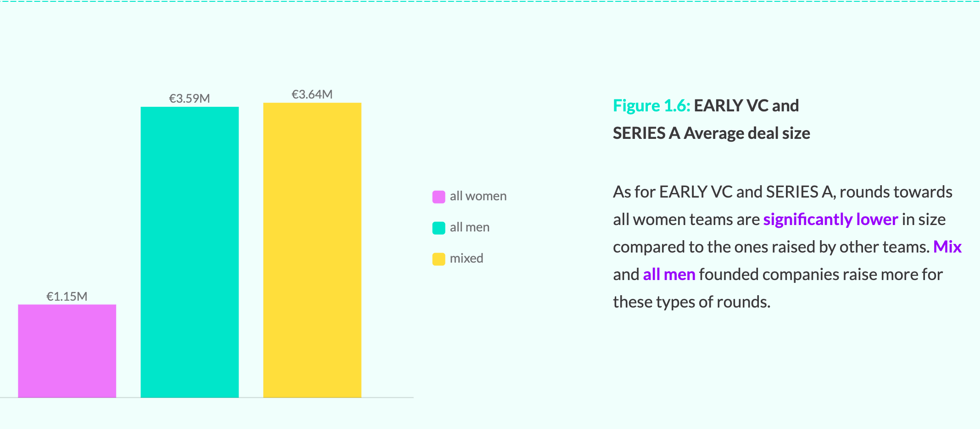Click the €1.15M value label

[67, 297]
